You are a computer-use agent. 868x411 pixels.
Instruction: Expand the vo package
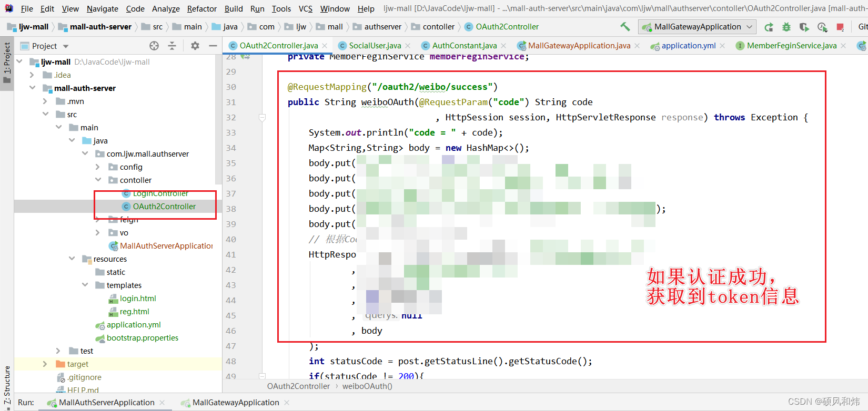[98, 232]
